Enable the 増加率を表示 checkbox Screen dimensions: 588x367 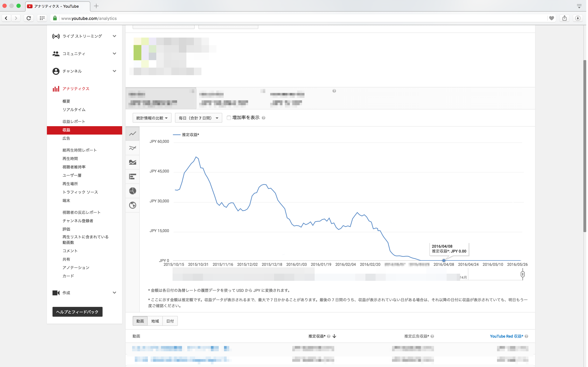point(229,118)
